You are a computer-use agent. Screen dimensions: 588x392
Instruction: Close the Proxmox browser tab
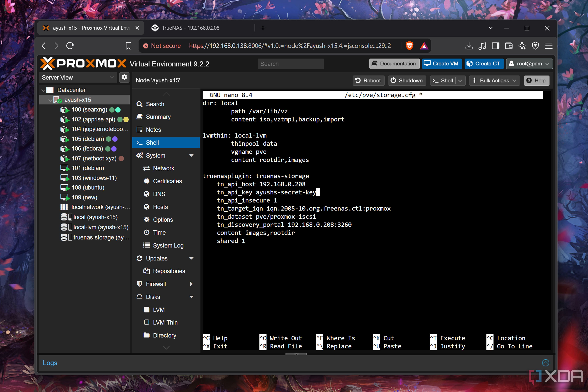(137, 28)
